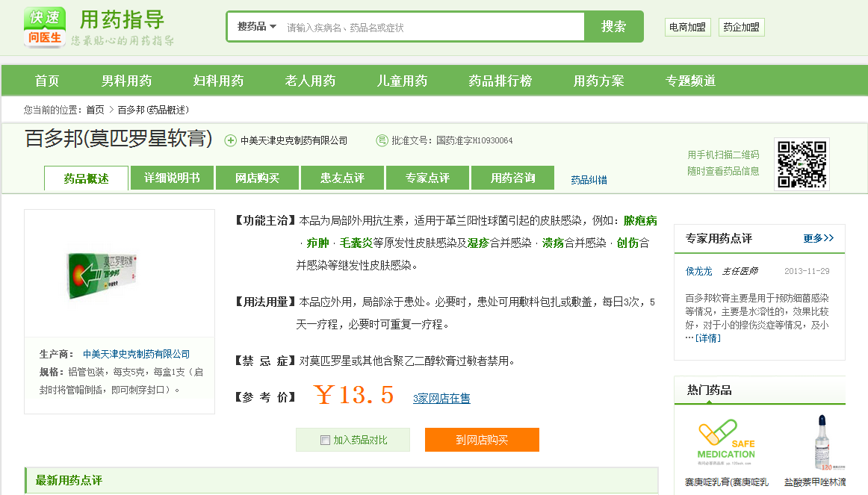Click 更多>> in the expert reviews panel
The image size is (868, 495).
click(818, 238)
